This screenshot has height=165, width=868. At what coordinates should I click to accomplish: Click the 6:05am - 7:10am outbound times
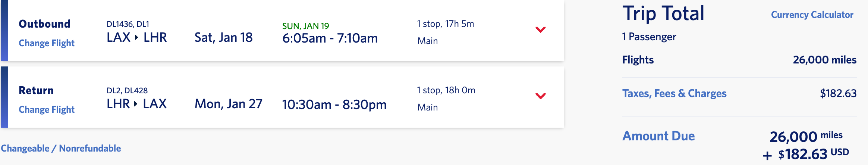click(330, 38)
